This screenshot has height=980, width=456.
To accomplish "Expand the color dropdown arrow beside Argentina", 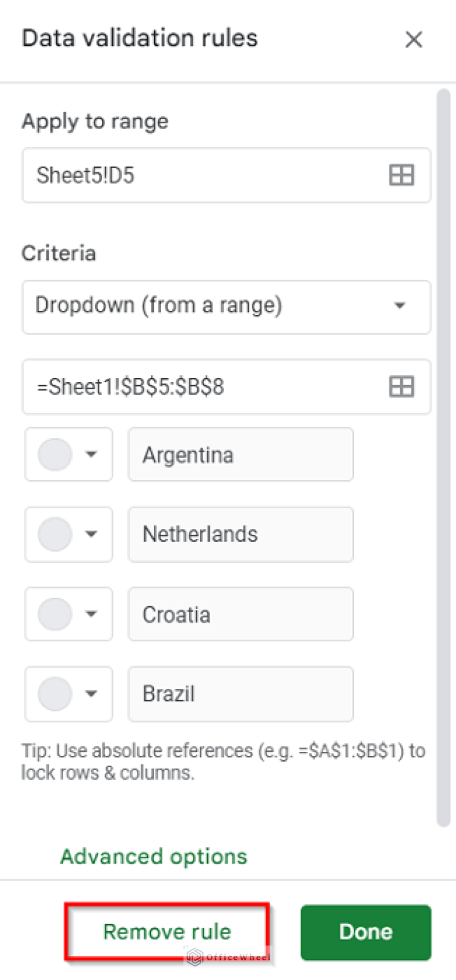I will (91, 454).
